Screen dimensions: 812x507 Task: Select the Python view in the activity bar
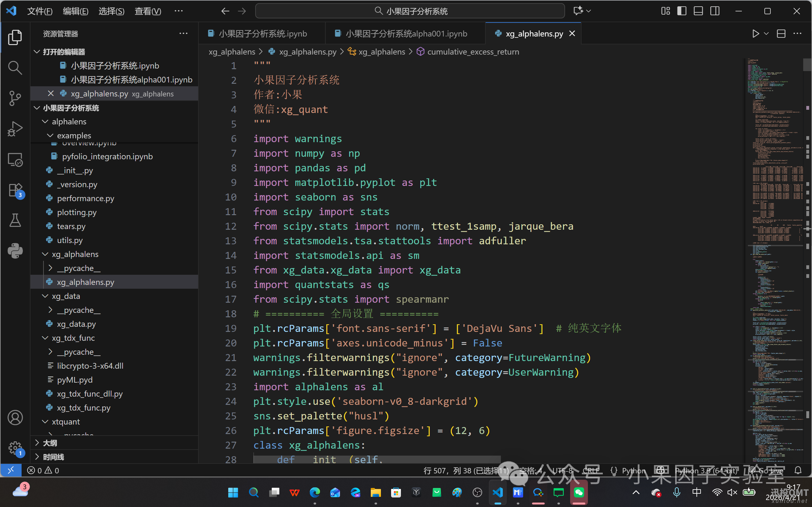[15, 251]
